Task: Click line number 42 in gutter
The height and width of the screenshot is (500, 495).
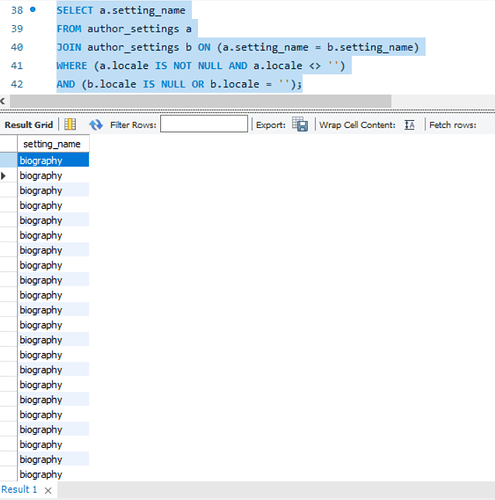Action: tap(17, 84)
